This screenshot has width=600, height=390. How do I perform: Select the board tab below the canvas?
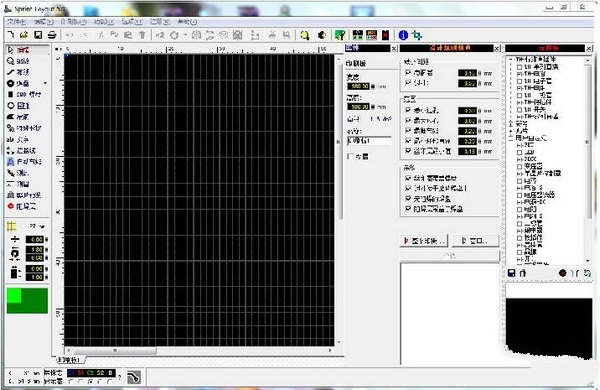tap(70, 360)
